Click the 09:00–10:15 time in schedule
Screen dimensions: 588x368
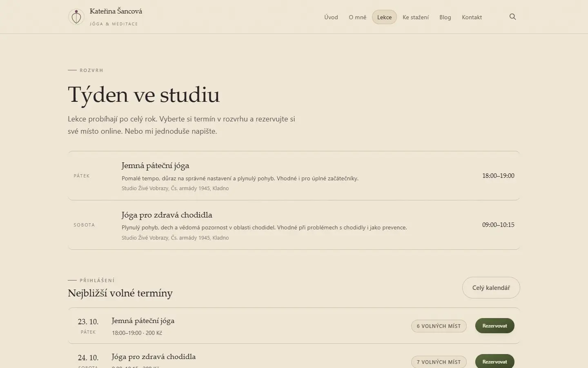point(498,225)
